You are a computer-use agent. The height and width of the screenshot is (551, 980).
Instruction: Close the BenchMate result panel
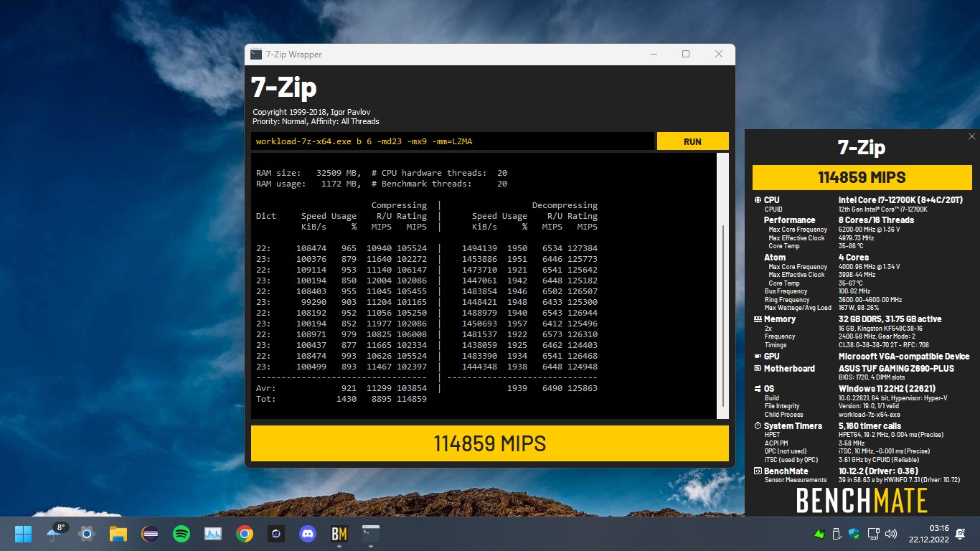pos(972,136)
